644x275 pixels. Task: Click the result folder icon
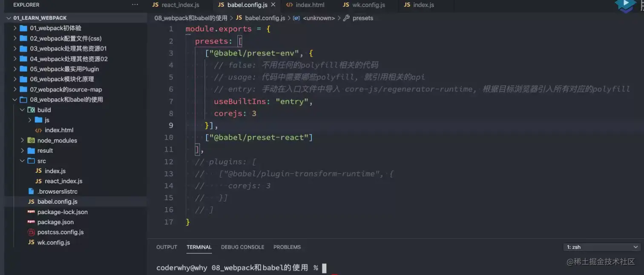(x=31, y=151)
